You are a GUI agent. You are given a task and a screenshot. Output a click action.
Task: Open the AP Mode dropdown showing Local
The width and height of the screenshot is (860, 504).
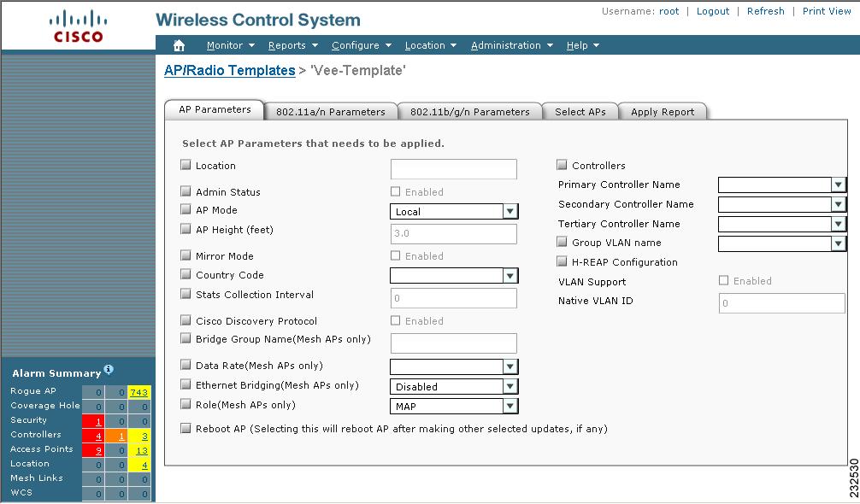point(454,212)
